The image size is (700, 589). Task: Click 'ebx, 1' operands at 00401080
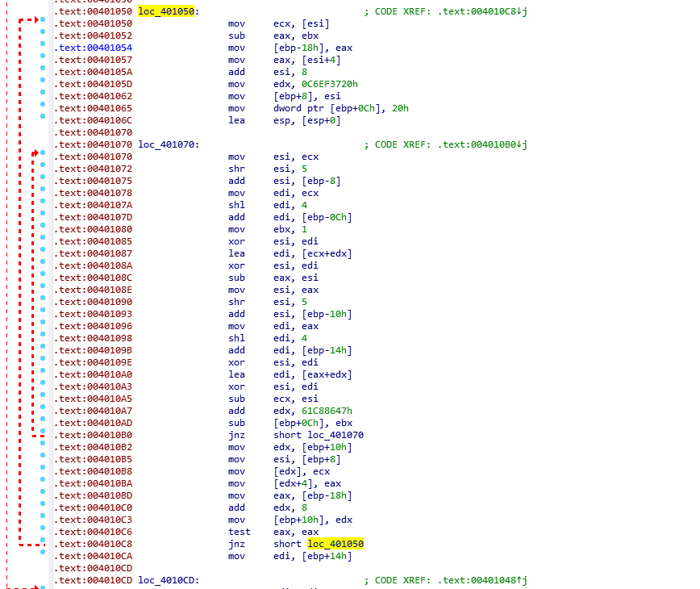[x=290, y=229]
